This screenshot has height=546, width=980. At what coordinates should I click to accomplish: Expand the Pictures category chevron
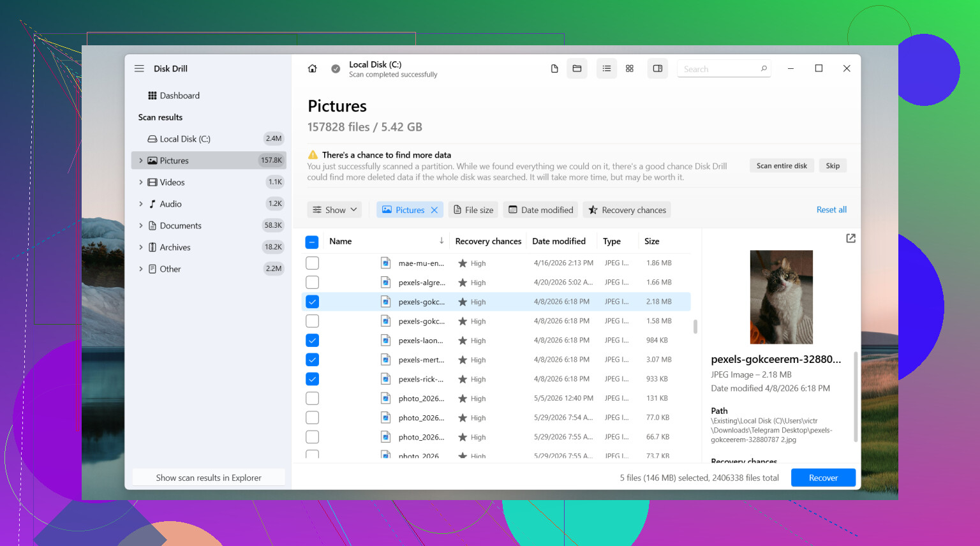pyautogui.click(x=141, y=161)
